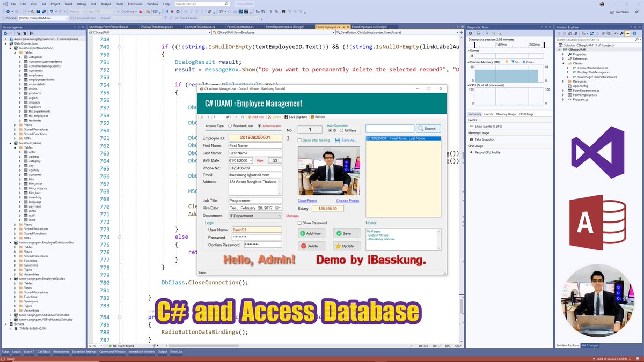Select the Auto-Complete ID radio button
The width and height of the screenshot is (644, 362).
[x=330, y=130]
